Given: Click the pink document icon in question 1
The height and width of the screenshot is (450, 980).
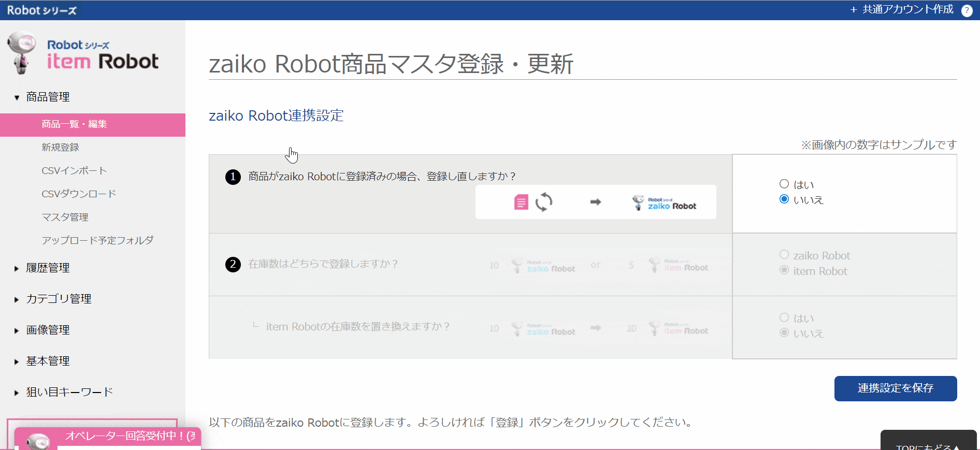Looking at the screenshot, I should (521, 202).
